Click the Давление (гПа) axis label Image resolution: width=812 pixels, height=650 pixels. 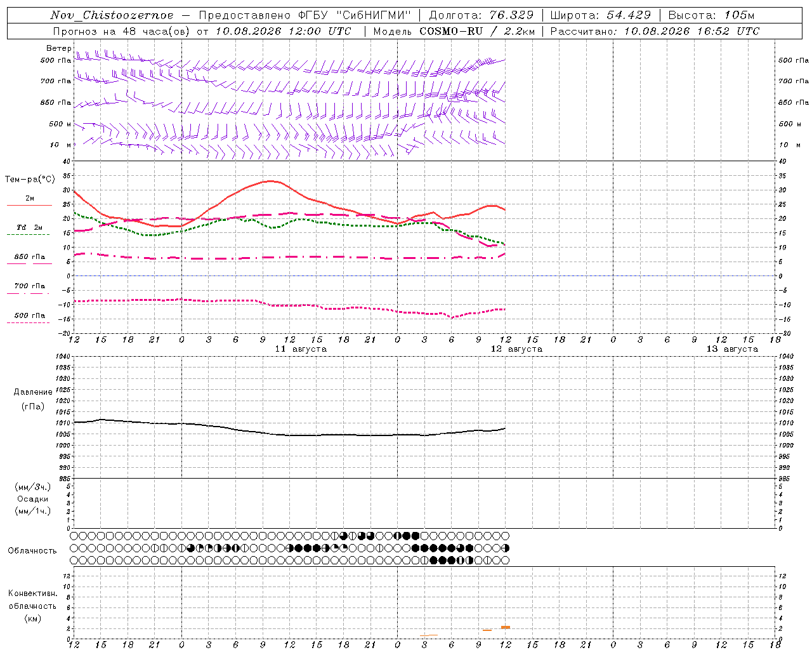pos(32,399)
